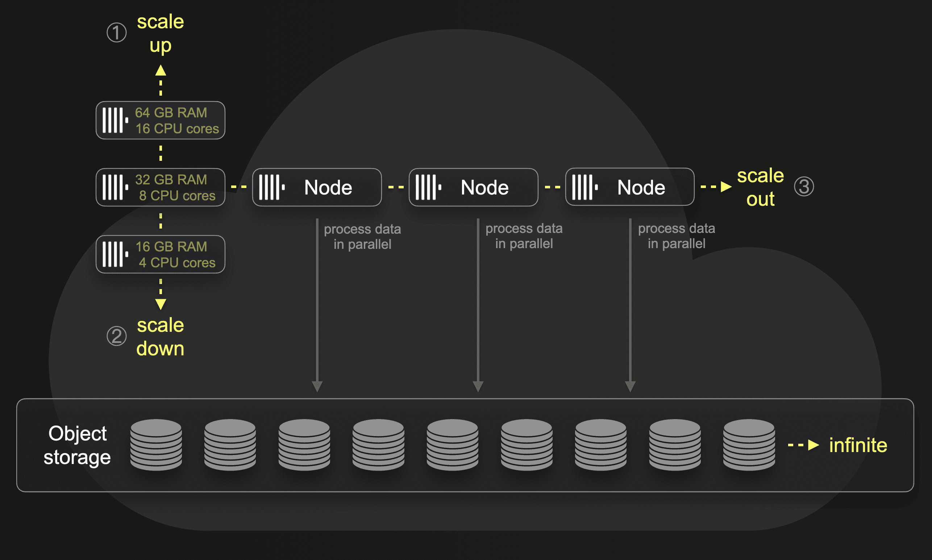The image size is (932, 560).
Task: Click the 'scale up' label
Action: click(161, 34)
